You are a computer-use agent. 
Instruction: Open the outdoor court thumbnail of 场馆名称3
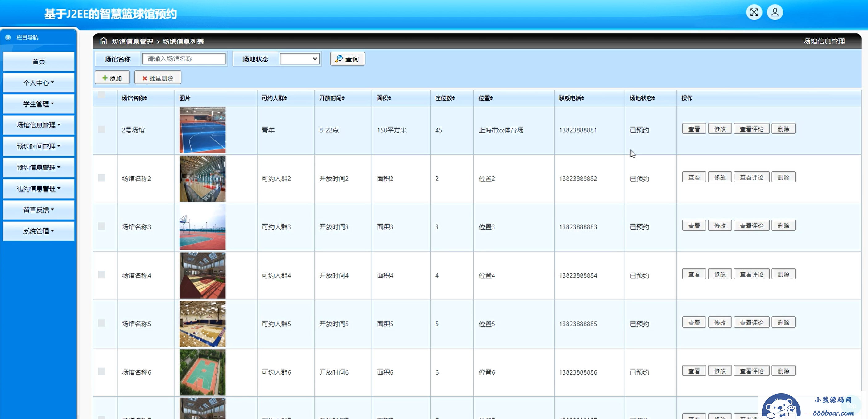coord(203,227)
